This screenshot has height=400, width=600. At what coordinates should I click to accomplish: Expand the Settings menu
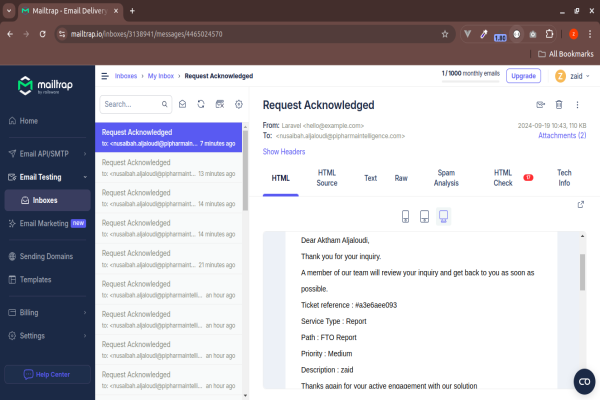click(x=47, y=336)
